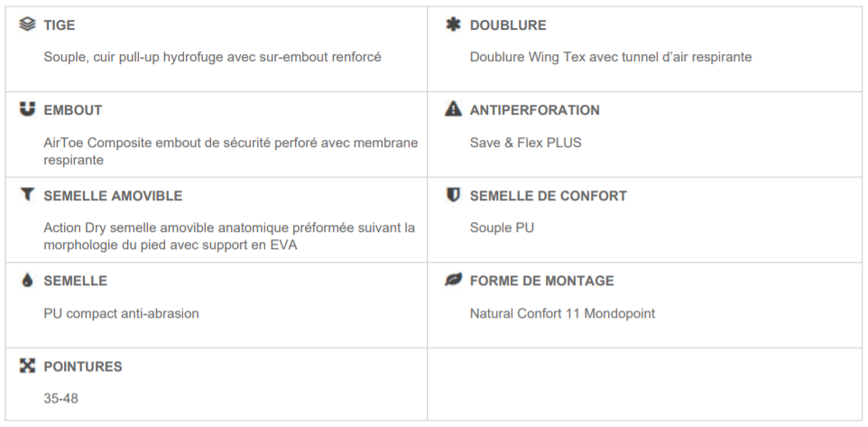Click the Natural Confort 11 Mondopoint description
This screenshot has height=427, width=868.
[x=562, y=313]
